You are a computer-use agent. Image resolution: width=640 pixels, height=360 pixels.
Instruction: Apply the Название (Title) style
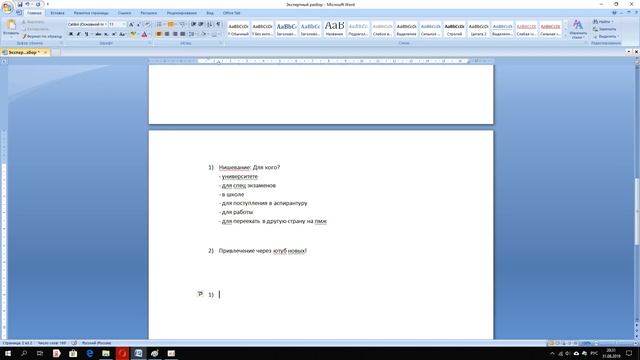pyautogui.click(x=334, y=29)
